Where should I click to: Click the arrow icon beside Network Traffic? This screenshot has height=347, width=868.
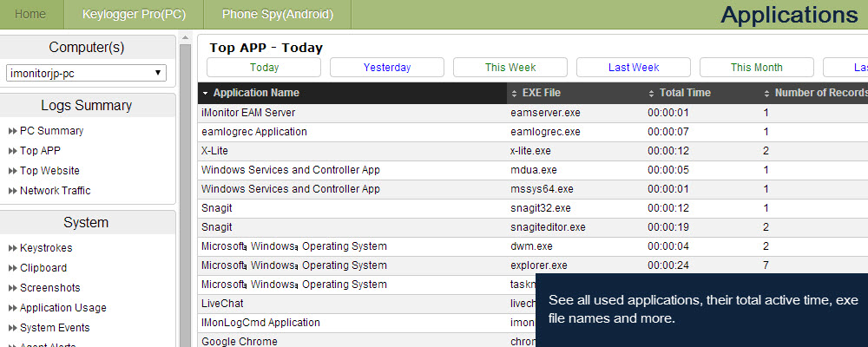[x=13, y=191]
